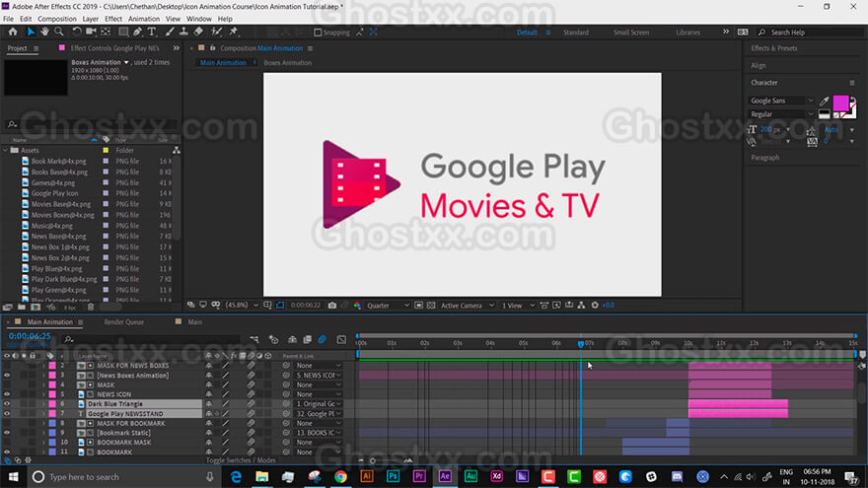
Task: Hide the Google Play NEWSSTAND layer
Action: tap(7, 414)
